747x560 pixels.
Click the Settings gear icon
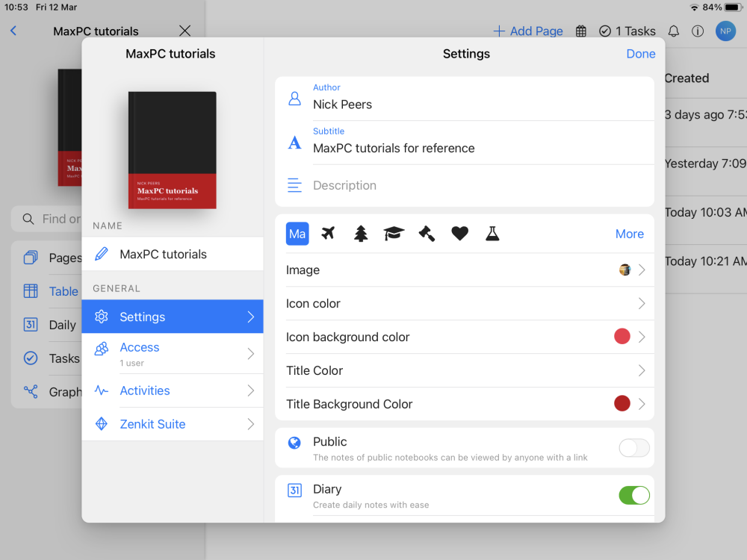tap(101, 317)
